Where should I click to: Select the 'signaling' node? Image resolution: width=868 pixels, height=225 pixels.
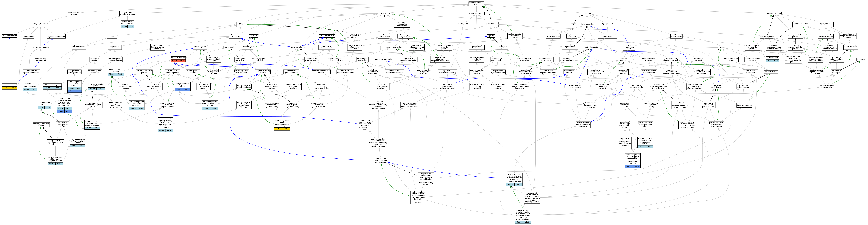tap(491, 36)
